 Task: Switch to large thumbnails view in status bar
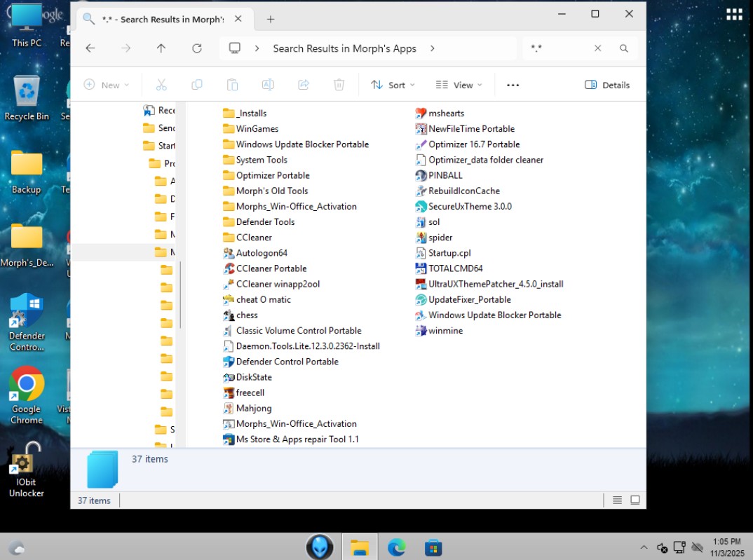(x=635, y=500)
